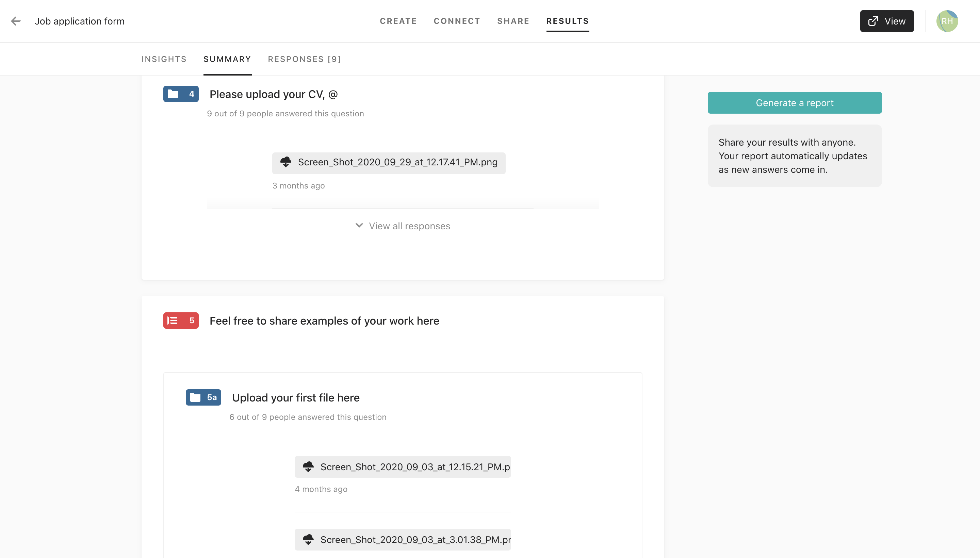Switch to the Insights sub-tab
Screen dimensions: 980x558
[x=164, y=59]
